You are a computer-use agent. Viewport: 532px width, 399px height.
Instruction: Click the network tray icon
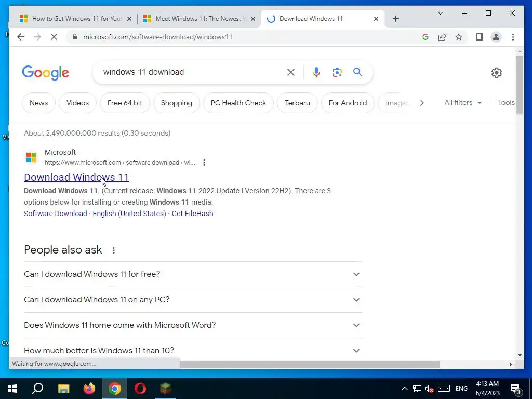pyautogui.click(x=417, y=389)
